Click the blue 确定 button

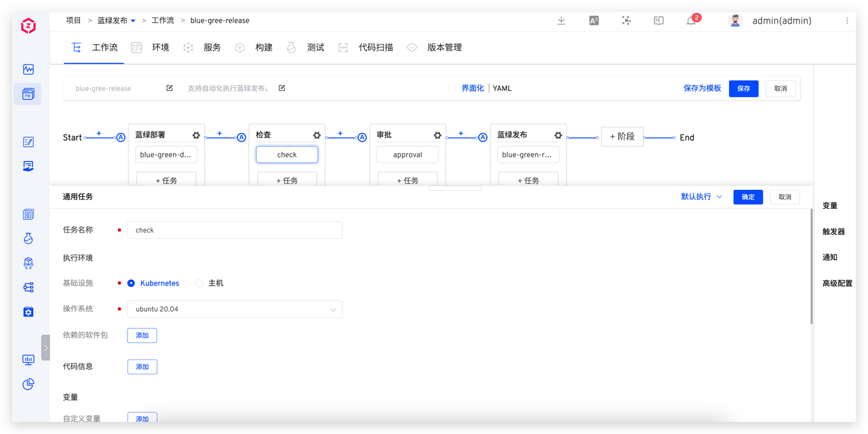coord(748,196)
